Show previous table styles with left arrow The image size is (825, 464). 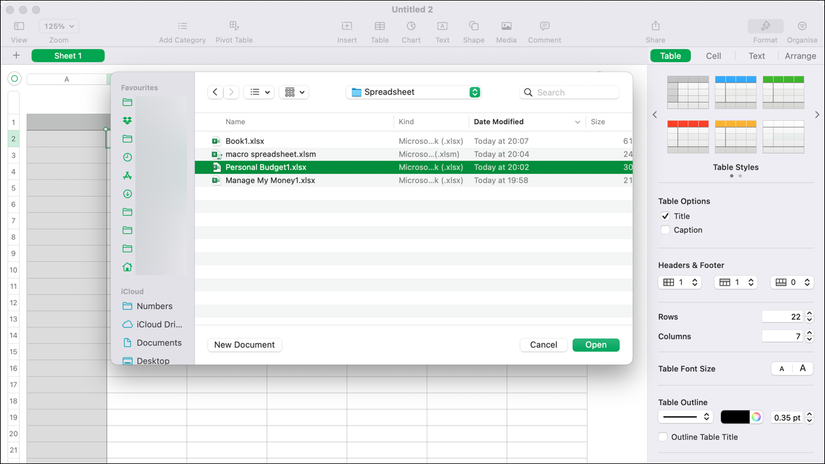pos(655,114)
